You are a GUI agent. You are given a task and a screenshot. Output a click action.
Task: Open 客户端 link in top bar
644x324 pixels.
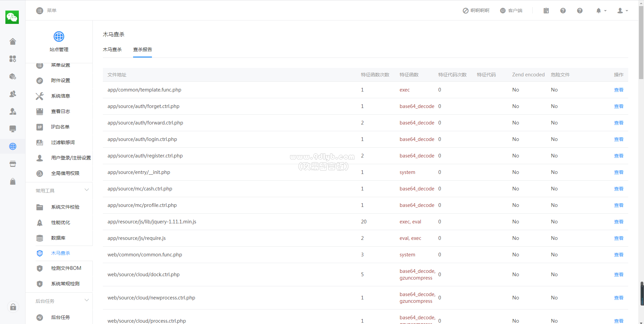(511, 11)
